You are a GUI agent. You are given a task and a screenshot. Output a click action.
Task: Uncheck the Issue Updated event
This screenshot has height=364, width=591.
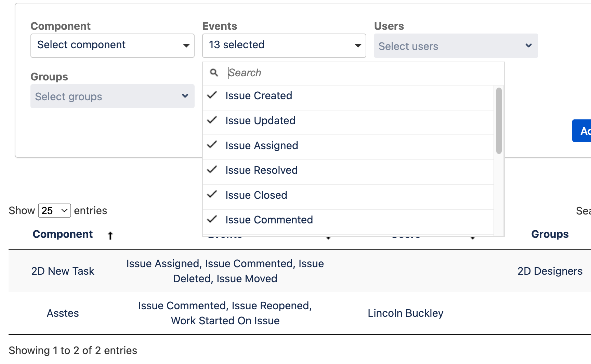[x=260, y=121]
